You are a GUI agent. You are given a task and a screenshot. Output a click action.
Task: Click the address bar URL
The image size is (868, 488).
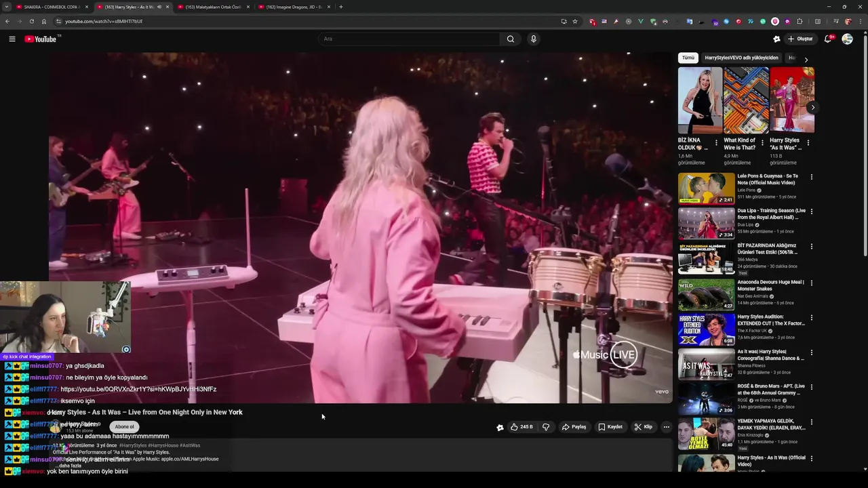pyautogui.click(x=104, y=21)
